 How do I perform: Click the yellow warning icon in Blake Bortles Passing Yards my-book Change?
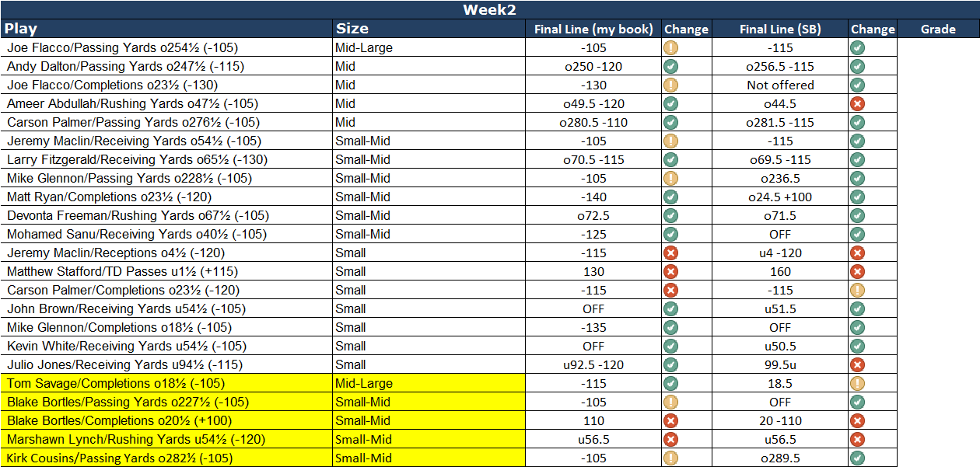670,402
